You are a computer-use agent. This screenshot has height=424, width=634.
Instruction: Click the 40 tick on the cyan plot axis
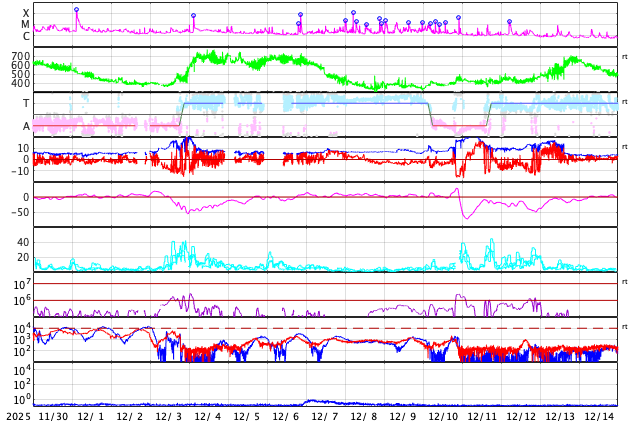(x=23, y=242)
